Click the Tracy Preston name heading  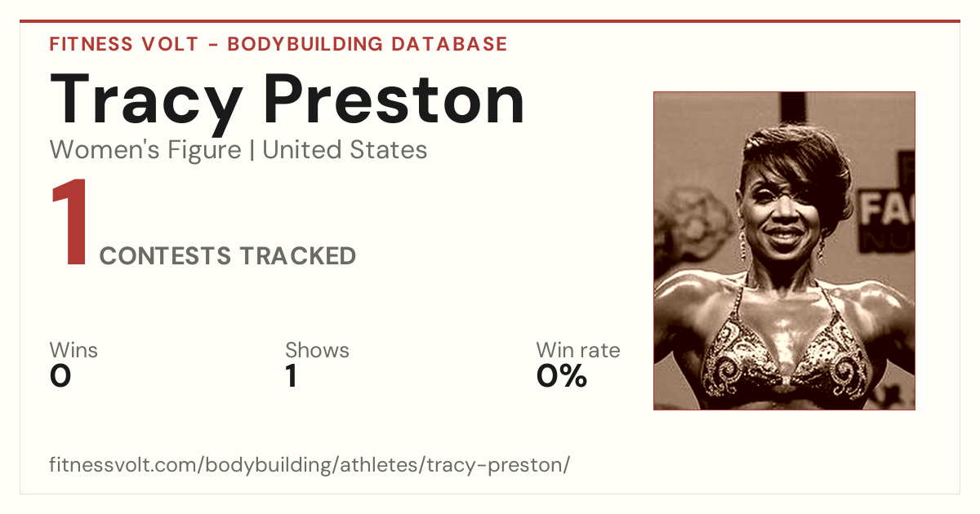287,100
